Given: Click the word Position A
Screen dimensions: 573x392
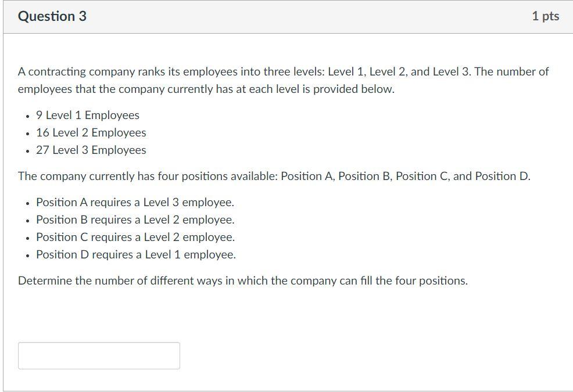Looking at the screenshot, I should click(60, 202).
